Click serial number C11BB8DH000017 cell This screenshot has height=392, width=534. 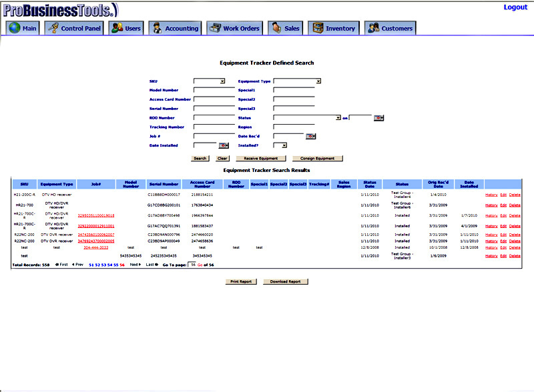pos(164,195)
